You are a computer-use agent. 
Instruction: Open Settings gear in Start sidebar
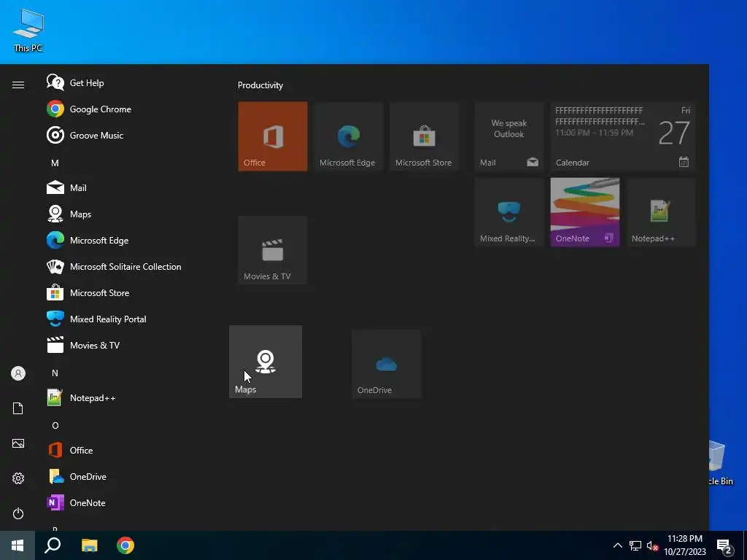(x=18, y=478)
